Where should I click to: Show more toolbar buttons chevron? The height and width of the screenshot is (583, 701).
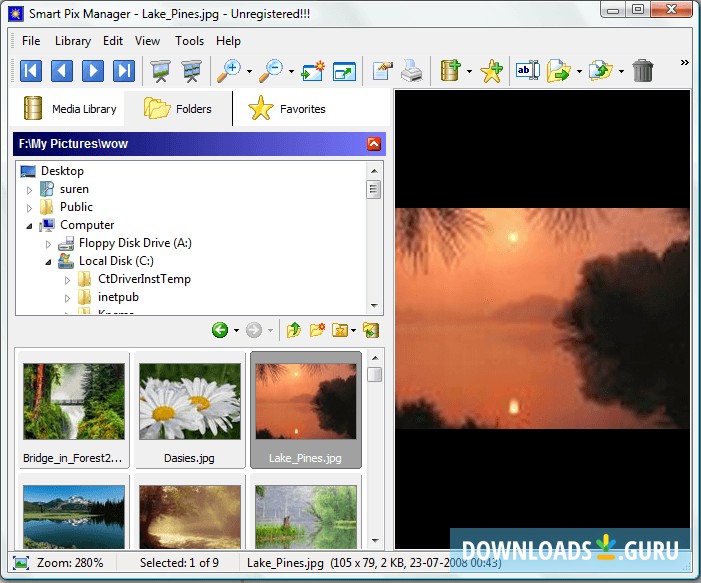[x=684, y=63]
